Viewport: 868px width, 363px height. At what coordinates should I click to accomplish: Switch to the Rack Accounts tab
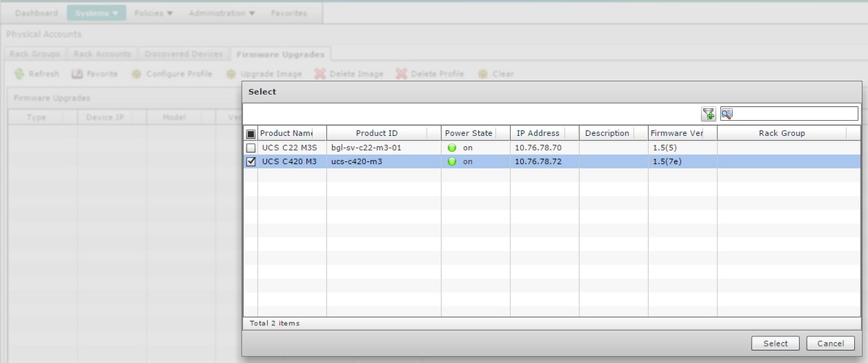point(102,54)
